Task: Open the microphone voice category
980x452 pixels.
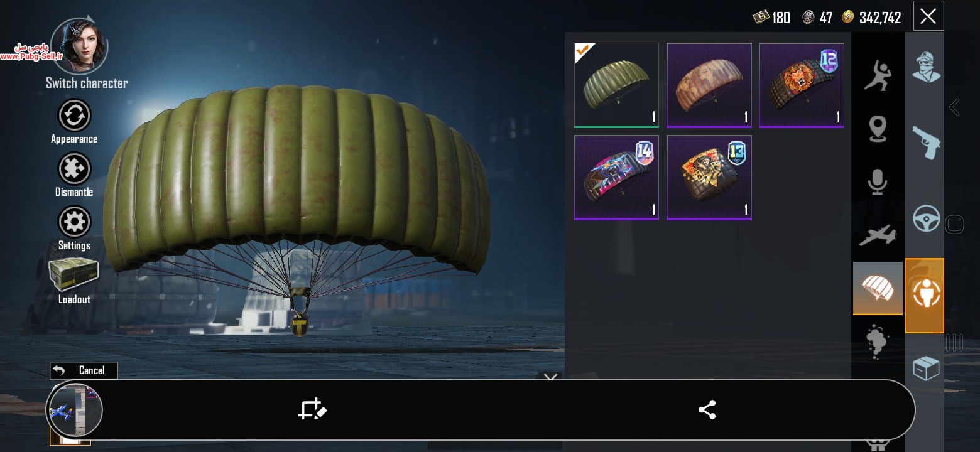Action: (878, 181)
